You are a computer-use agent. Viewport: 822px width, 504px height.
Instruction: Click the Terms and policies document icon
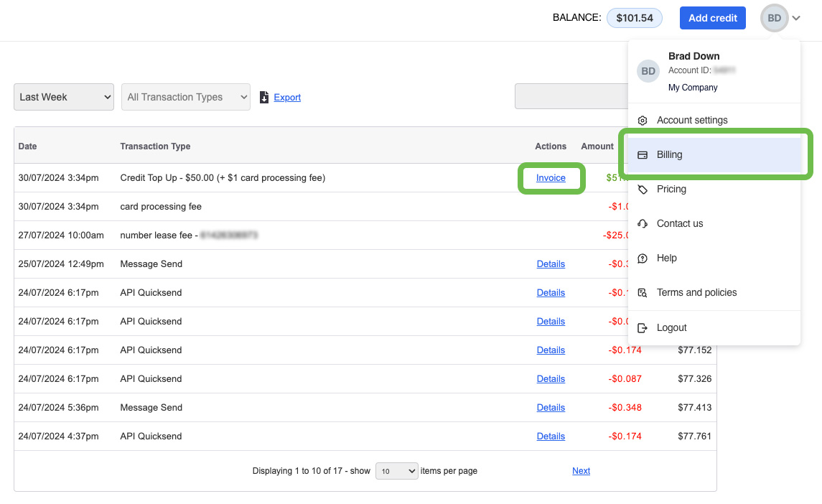643,293
